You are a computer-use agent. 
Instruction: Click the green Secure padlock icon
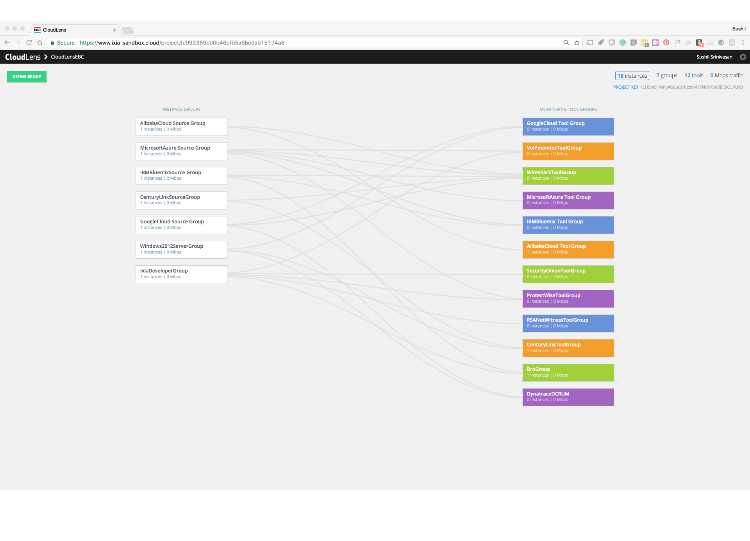pyautogui.click(x=53, y=43)
